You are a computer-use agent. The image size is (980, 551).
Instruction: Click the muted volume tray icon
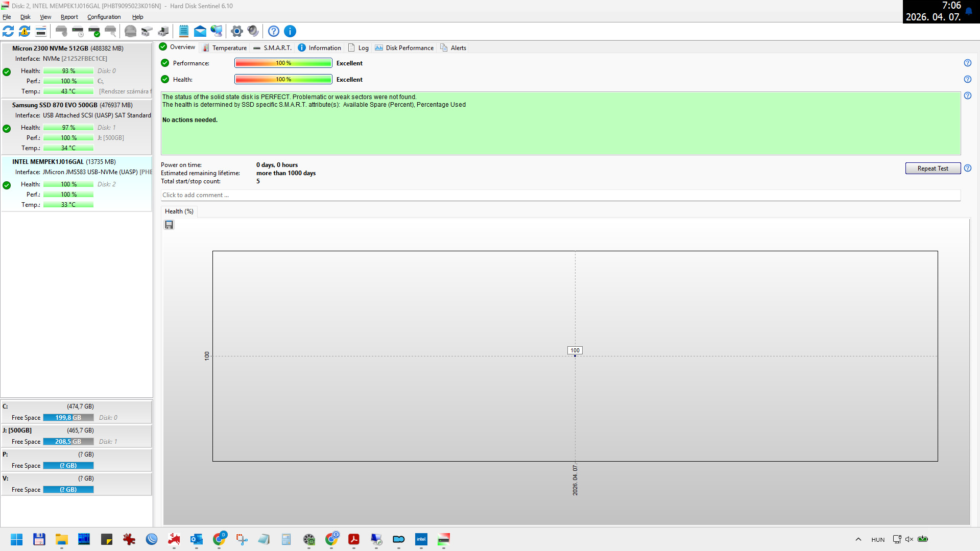tap(910, 539)
